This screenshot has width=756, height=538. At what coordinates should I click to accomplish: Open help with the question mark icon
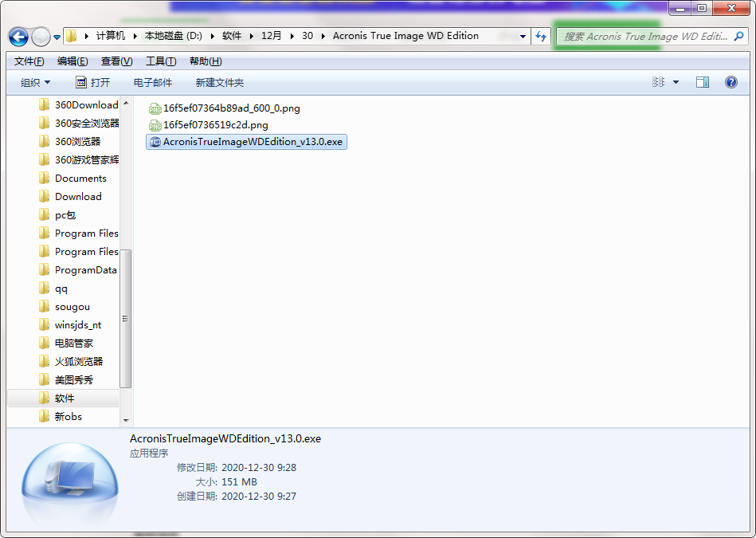point(731,82)
